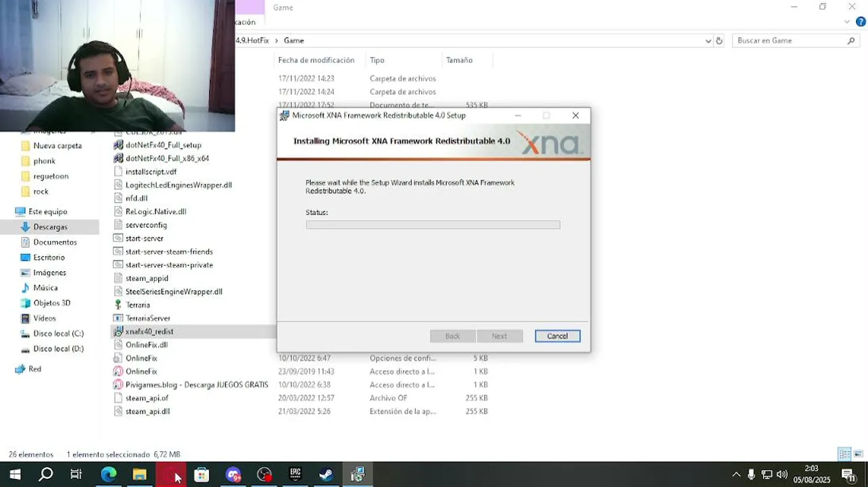Show hidden system tray icons
868x487 pixels.
click(x=736, y=475)
